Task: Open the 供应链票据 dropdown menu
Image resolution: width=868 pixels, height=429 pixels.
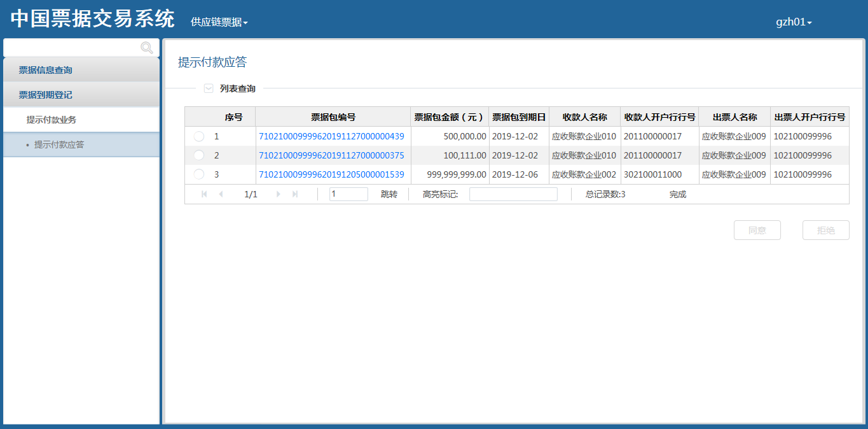Action: (x=219, y=22)
